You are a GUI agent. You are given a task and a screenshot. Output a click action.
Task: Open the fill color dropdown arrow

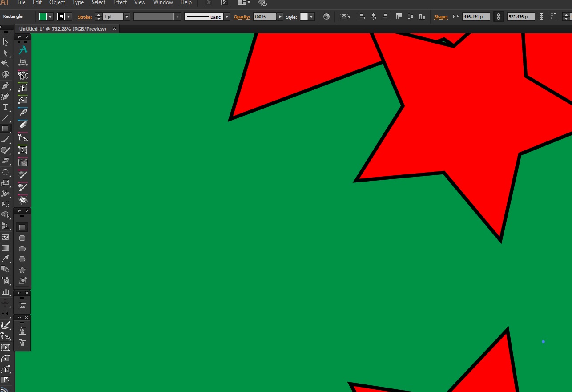50,17
